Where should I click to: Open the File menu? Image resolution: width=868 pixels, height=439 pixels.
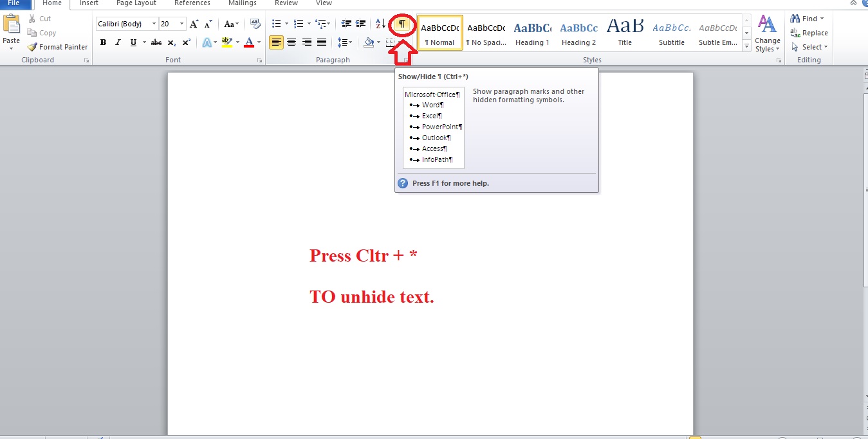tap(14, 3)
